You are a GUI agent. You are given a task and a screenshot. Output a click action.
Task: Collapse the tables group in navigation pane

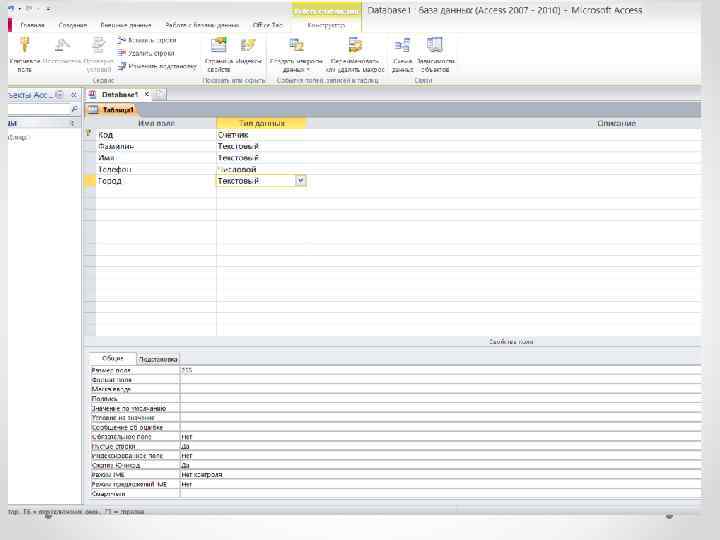pyautogui.click(x=72, y=123)
